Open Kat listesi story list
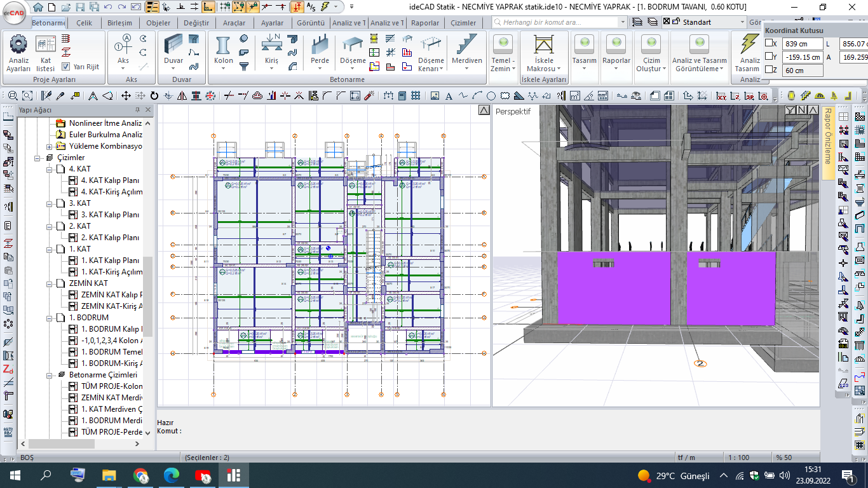The height and width of the screenshot is (488, 868). pyautogui.click(x=46, y=53)
